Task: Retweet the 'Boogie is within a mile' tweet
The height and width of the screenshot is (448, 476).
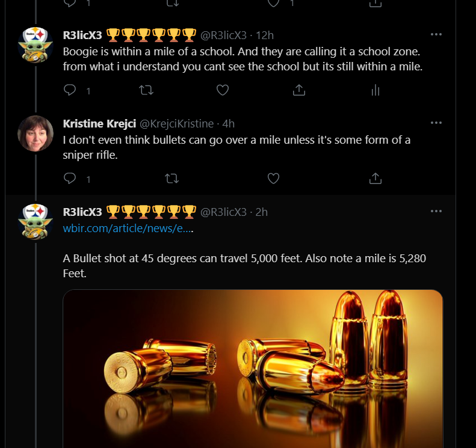Action: (x=146, y=90)
